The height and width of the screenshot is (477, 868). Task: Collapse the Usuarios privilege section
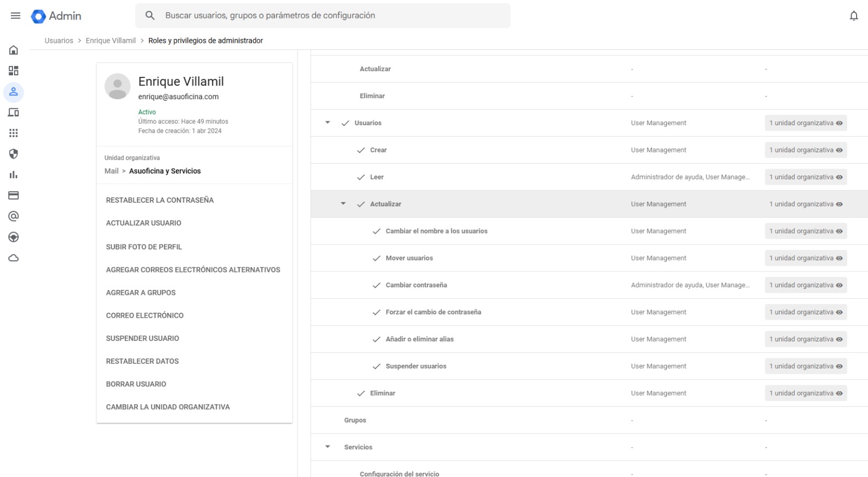[328, 123]
